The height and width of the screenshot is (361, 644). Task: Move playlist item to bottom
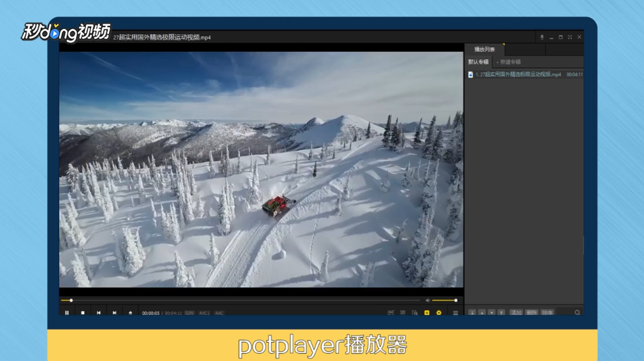(x=501, y=313)
